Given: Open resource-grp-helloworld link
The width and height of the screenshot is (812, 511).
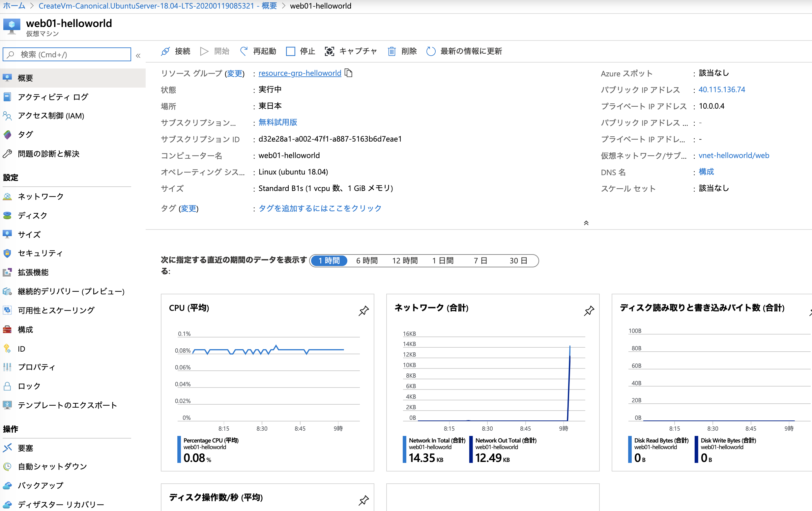Looking at the screenshot, I should click(x=300, y=73).
